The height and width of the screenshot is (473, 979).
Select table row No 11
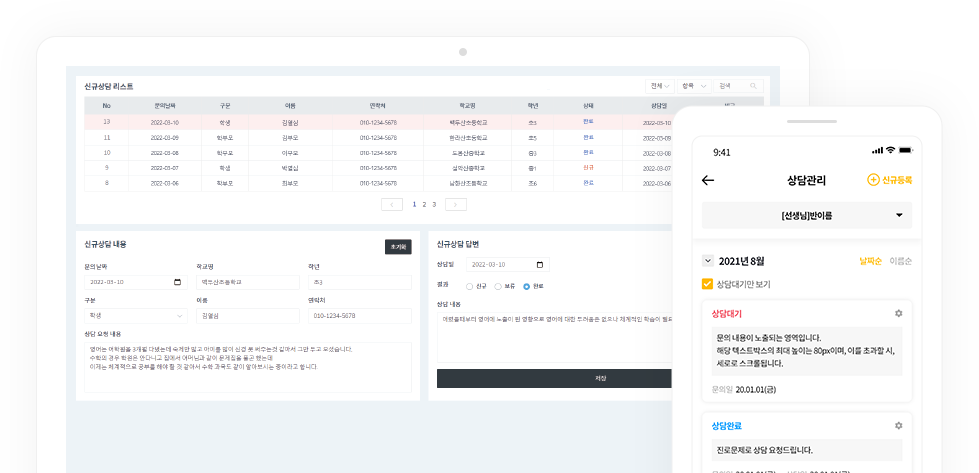point(378,137)
